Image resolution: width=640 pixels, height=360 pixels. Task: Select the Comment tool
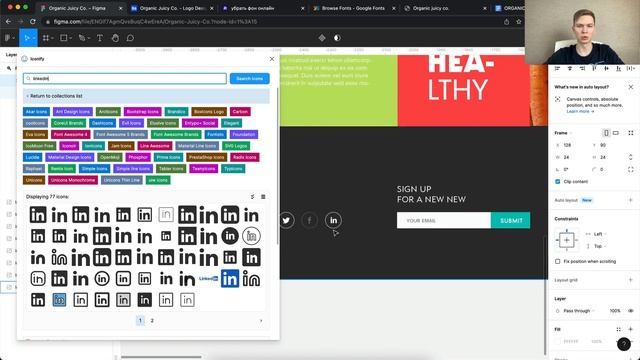click(x=130, y=38)
